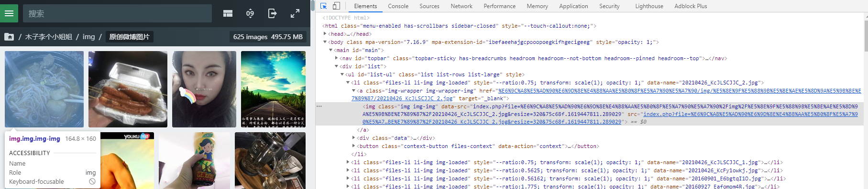The width and height of the screenshot is (868, 189).
Task: Toggle the device toolbar icon in DevTools
Action: [x=336, y=6]
